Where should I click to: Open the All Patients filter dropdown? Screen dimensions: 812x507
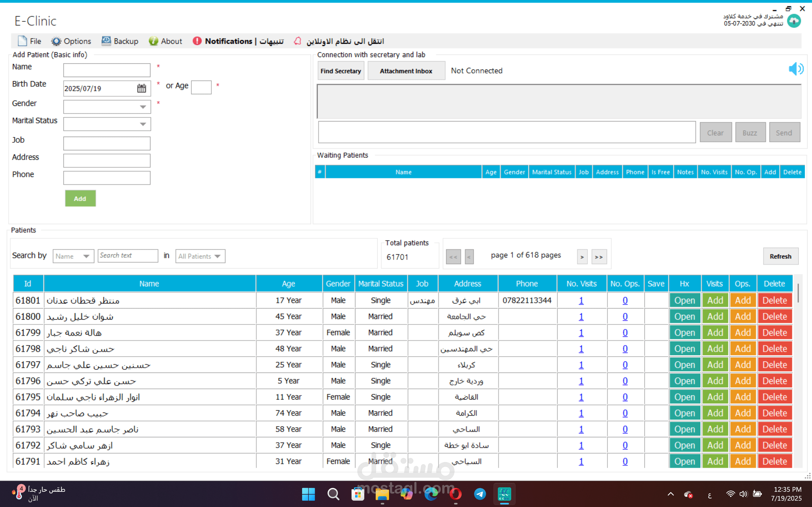point(200,256)
